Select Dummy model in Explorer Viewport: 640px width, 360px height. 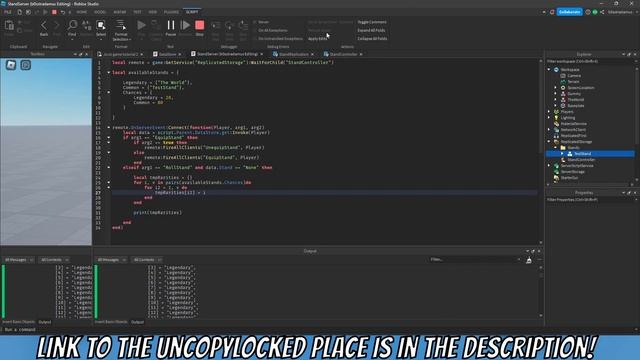point(574,94)
